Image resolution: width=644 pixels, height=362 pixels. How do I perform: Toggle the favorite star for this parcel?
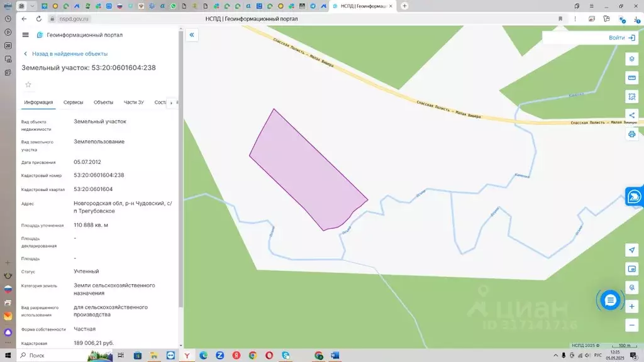coord(28,84)
